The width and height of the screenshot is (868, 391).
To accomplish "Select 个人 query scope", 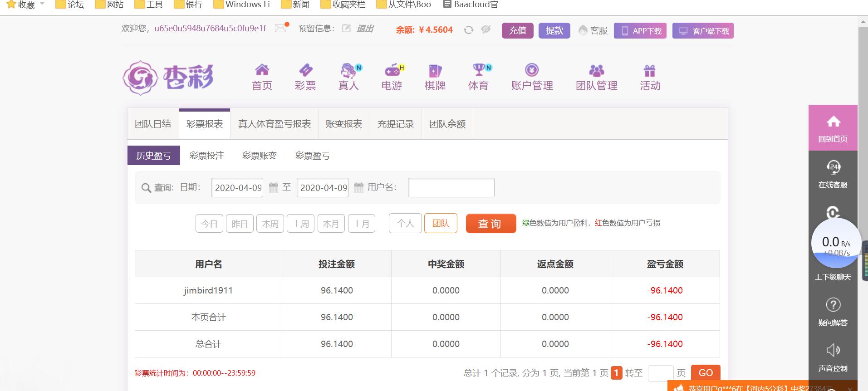I will (405, 224).
